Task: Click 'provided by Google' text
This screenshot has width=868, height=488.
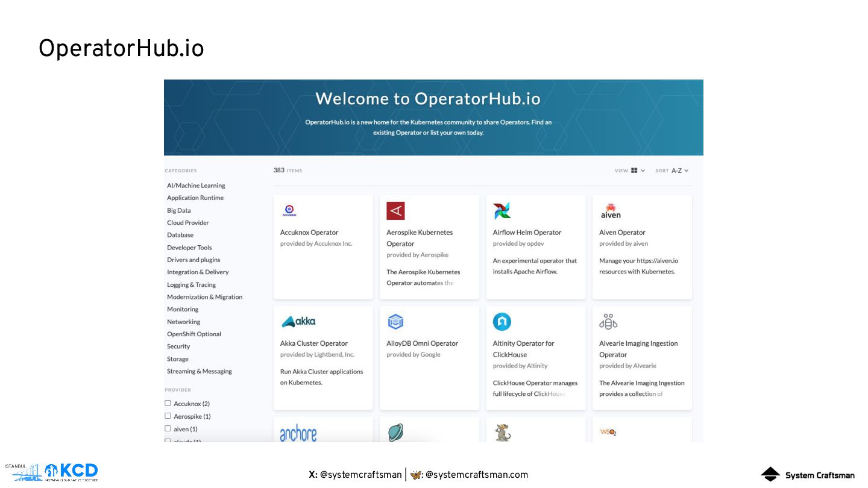Action: 414,354
